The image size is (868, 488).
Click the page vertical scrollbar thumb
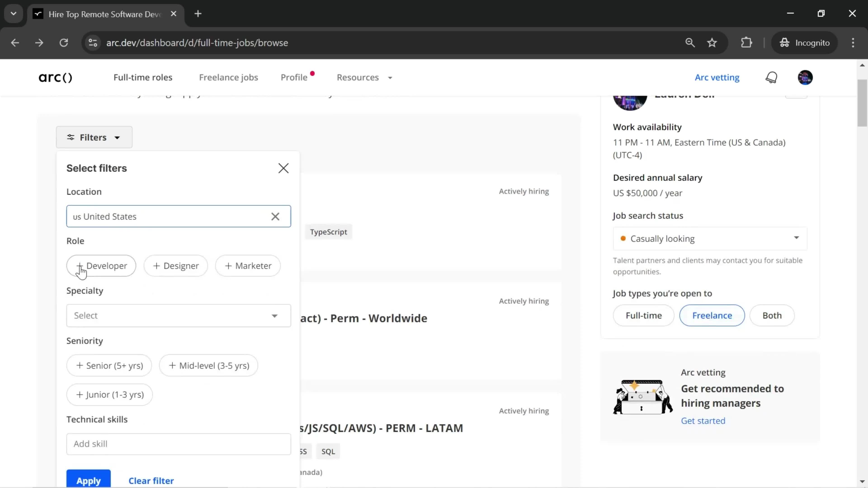click(x=862, y=103)
